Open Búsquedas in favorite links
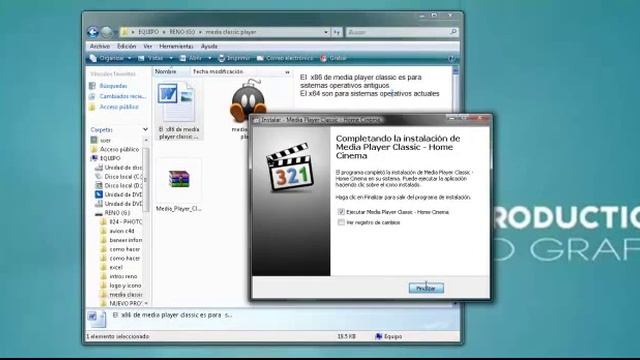The image size is (640, 360). (x=109, y=86)
